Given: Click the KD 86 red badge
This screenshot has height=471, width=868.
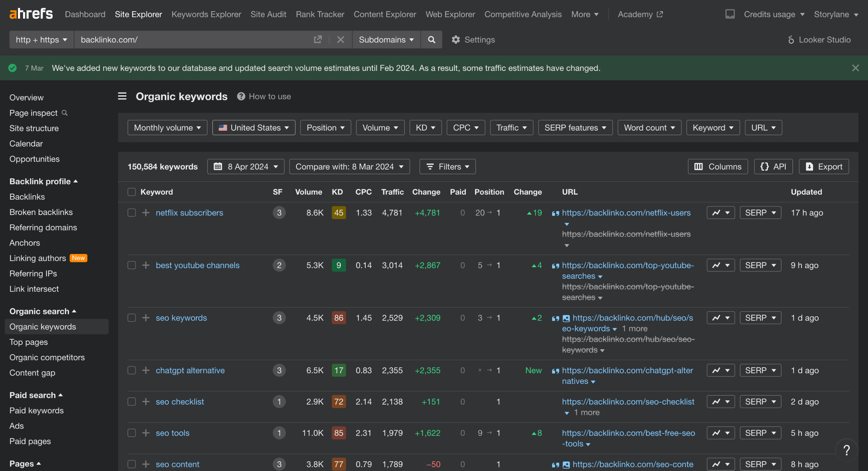Looking at the screenshot, I should coord(338,318).
